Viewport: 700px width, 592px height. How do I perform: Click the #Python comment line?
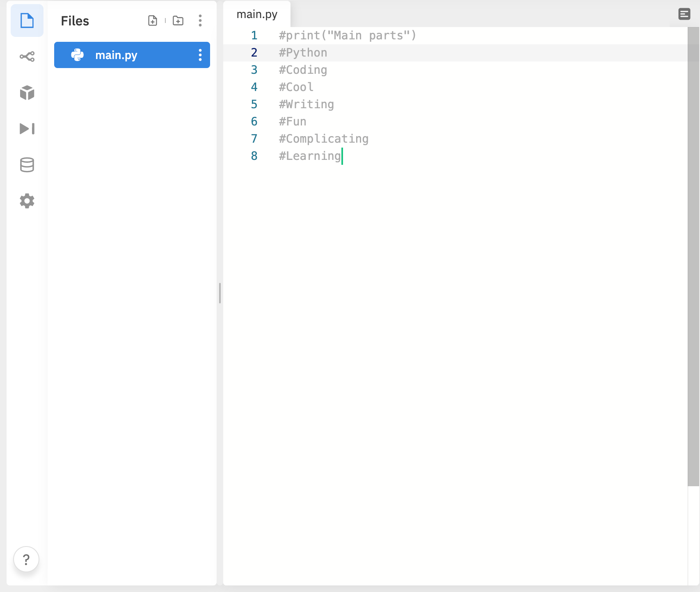coord(303,53)
